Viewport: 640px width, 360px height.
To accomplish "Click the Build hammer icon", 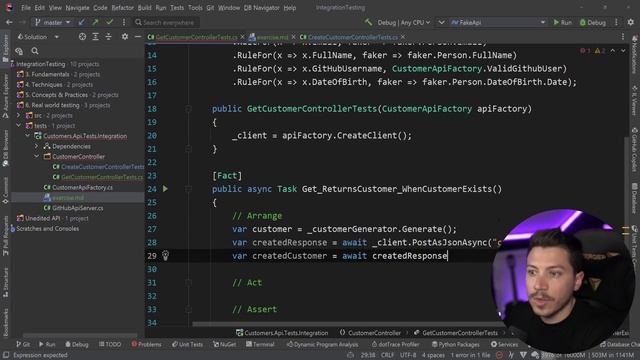I will (x=368, y=22).
